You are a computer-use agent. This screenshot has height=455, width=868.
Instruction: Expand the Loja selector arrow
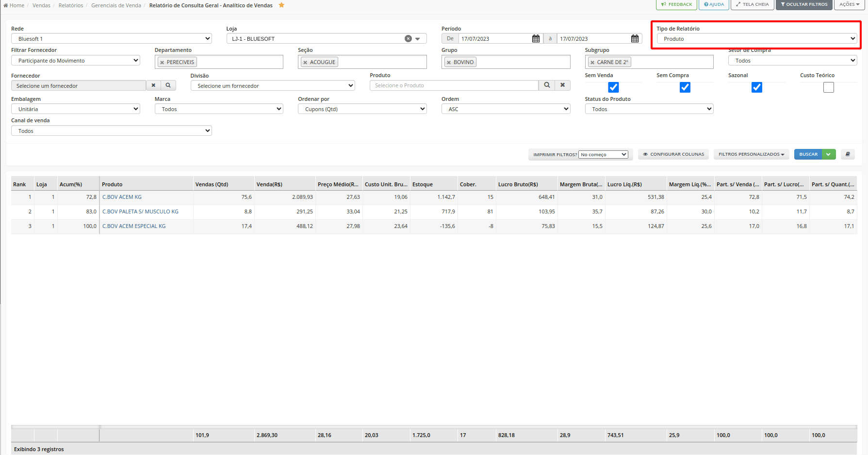pos(418,39)
